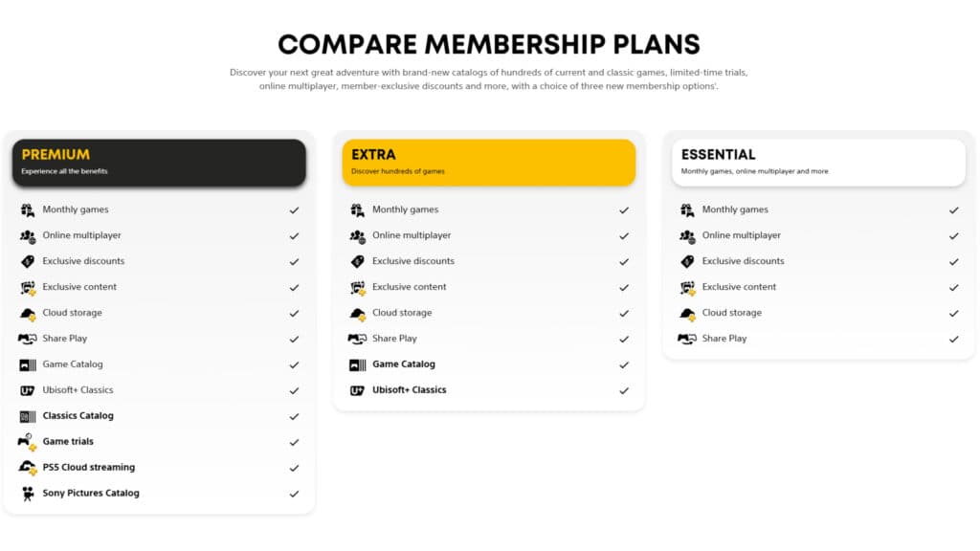This screenshot has height=551, width=980.
Task: Click the Exclusive discounts tag icon under Essential
Action: pyautogui.click(x=685, y=260)
